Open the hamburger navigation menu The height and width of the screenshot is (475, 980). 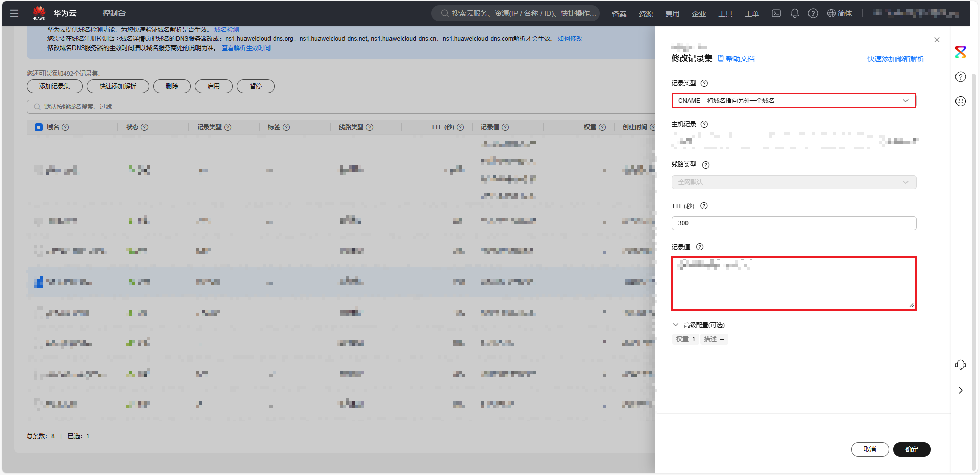(14, 13)
